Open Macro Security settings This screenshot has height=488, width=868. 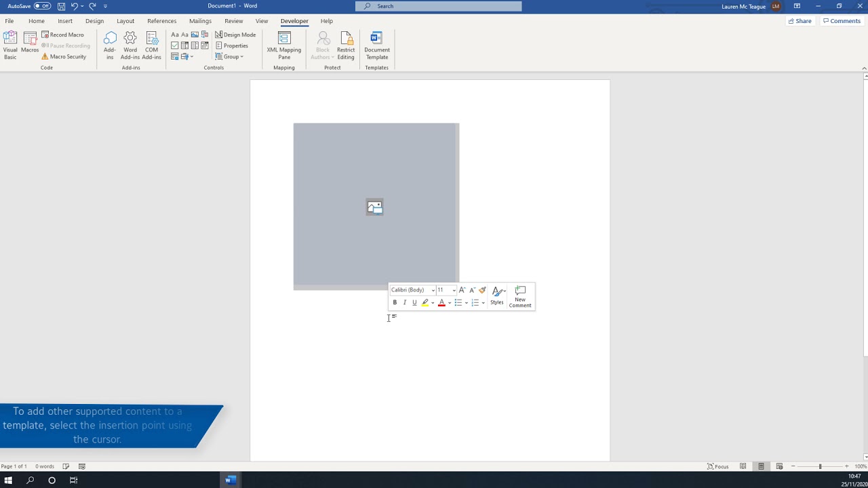pyautogui.click(x=64, y=56)
